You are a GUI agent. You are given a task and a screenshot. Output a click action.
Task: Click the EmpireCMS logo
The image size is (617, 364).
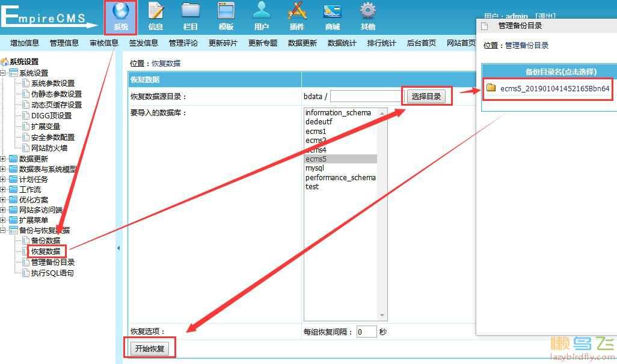tap(49, 16)
